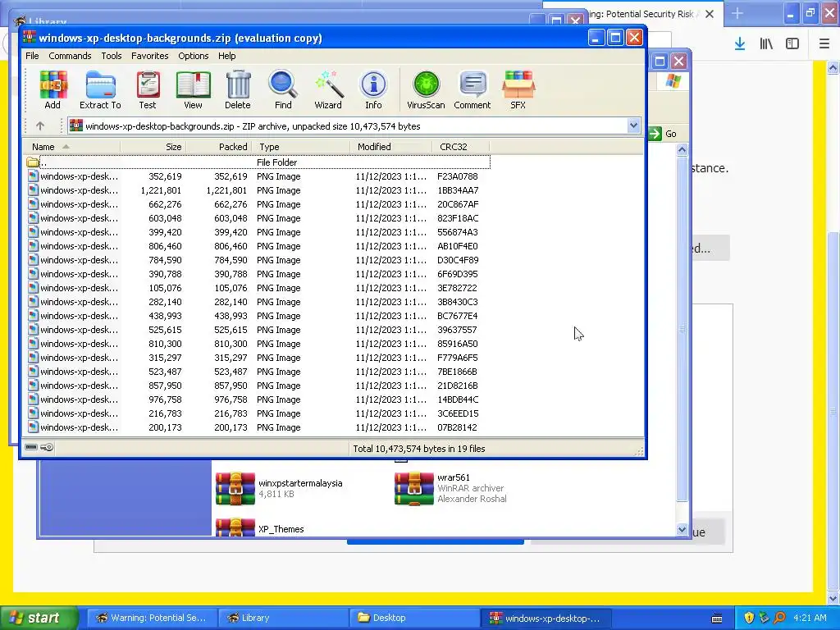Image resolution: width=840 pixels, height=630 pixels.
Task: Open the XP_Themes archive icon
Action: [235, 527]
